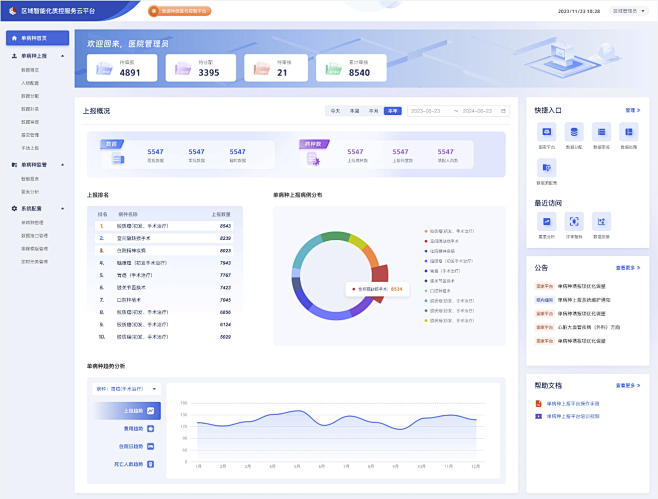Collapse the 系统配置 sidebar section
The height and width of the screenshot is (499, 658).
tap(64, 208)
